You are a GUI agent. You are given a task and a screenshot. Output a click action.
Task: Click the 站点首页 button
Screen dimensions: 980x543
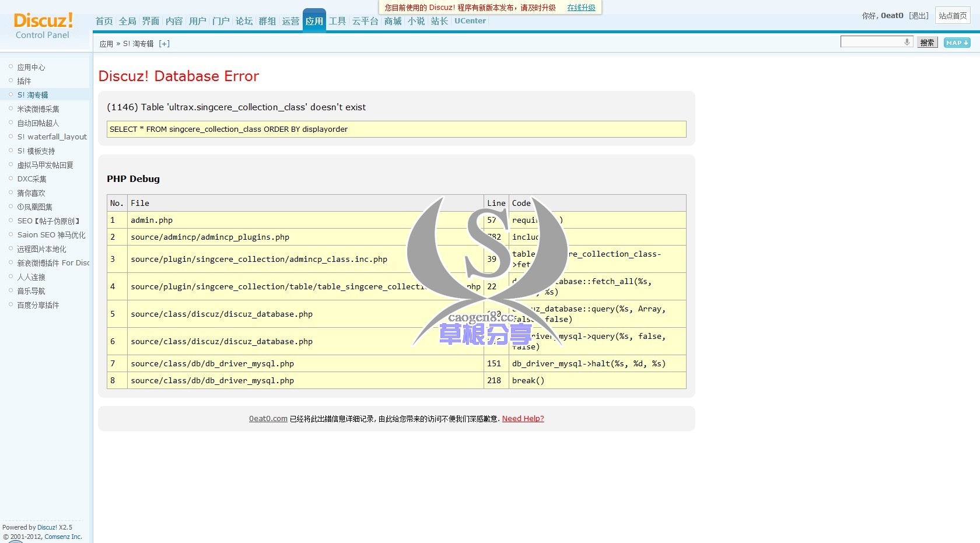(953, 16)
